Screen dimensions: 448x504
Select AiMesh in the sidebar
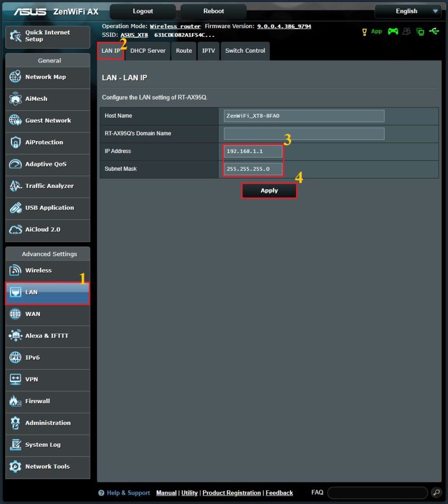click(x=47, y=99)
